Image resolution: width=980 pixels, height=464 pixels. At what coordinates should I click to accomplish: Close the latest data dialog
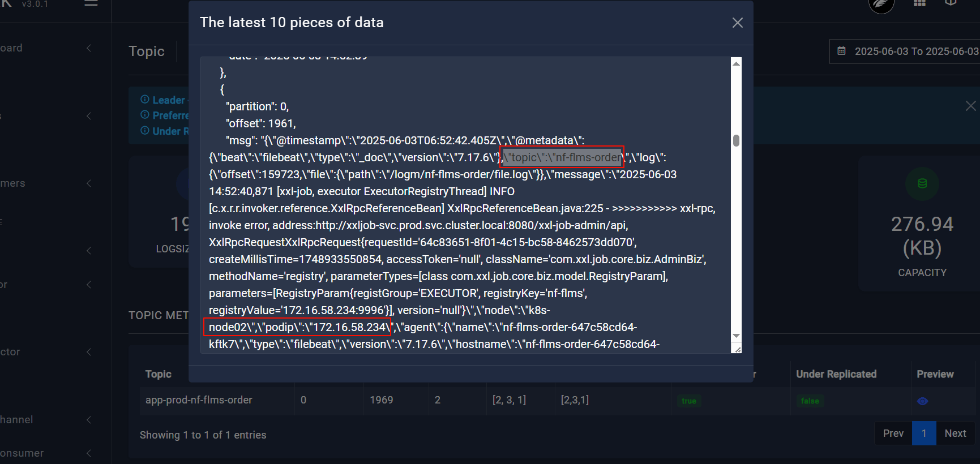coord(737,23)
